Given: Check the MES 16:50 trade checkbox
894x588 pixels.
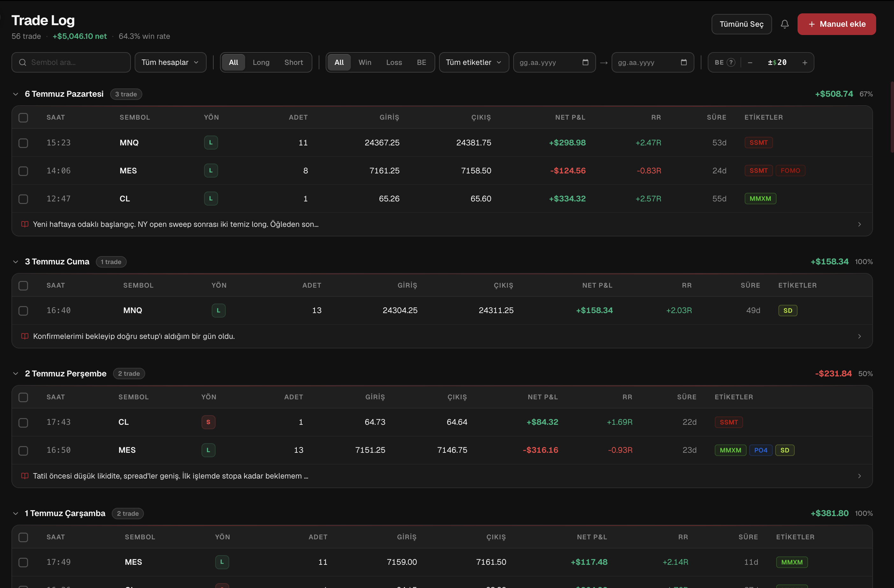Looking at the screenshot, I should coord(23,451).
